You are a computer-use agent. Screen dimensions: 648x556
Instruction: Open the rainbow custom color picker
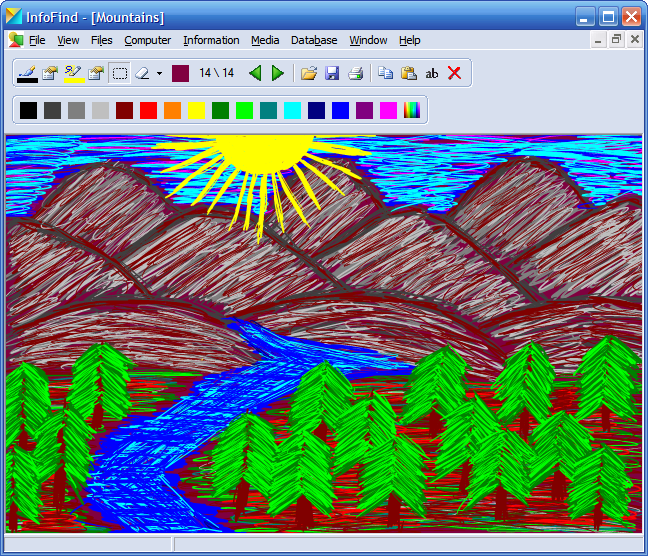[412, 110]
